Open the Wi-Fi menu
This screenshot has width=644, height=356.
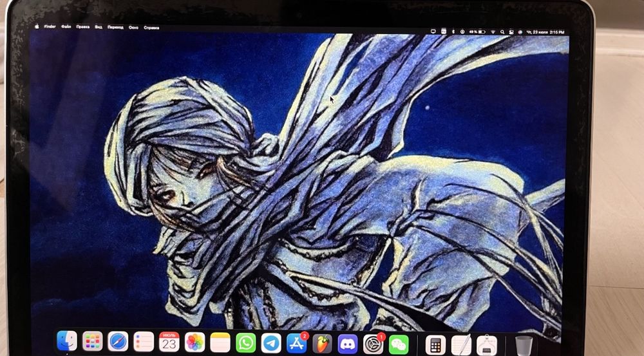pos(493,32)
